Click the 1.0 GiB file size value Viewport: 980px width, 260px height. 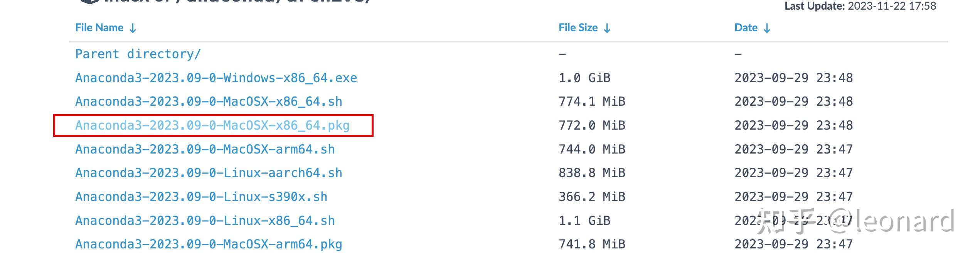coord(584,78)
